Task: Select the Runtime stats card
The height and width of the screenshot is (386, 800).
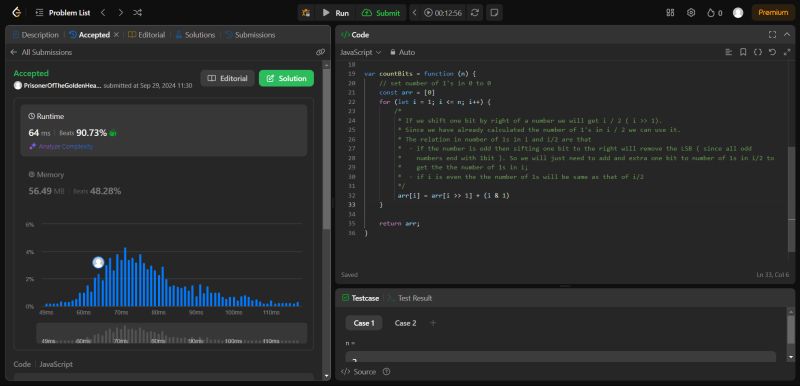Action: (x=164, y=131)
